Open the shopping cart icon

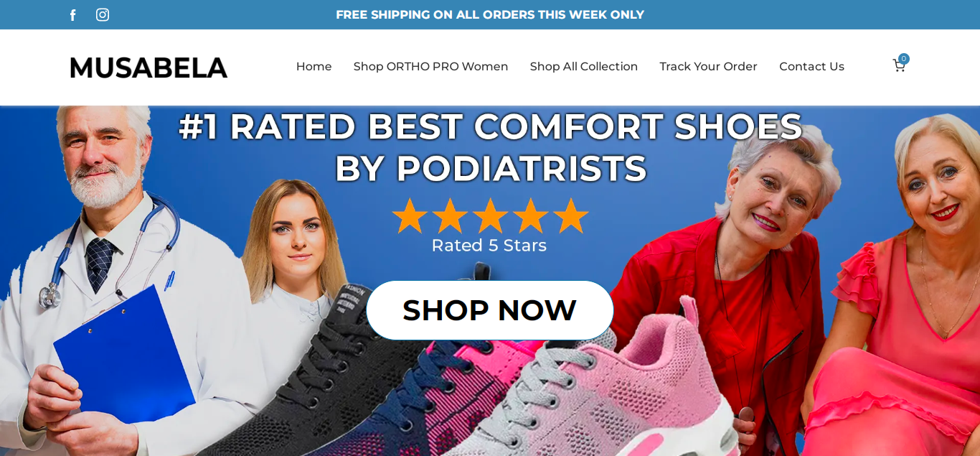pos(898,66)
